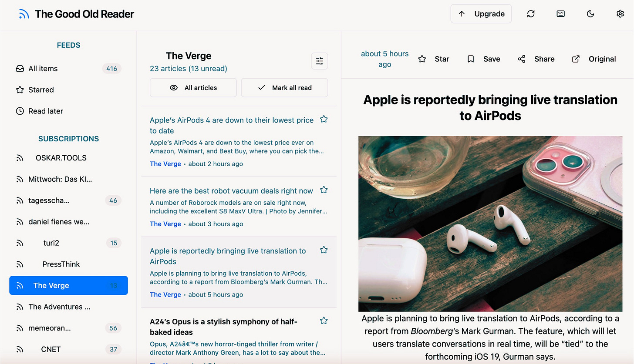Click the star icon beside Starred
Viewport: 634px width, 364px height.
tap(20, 90)
